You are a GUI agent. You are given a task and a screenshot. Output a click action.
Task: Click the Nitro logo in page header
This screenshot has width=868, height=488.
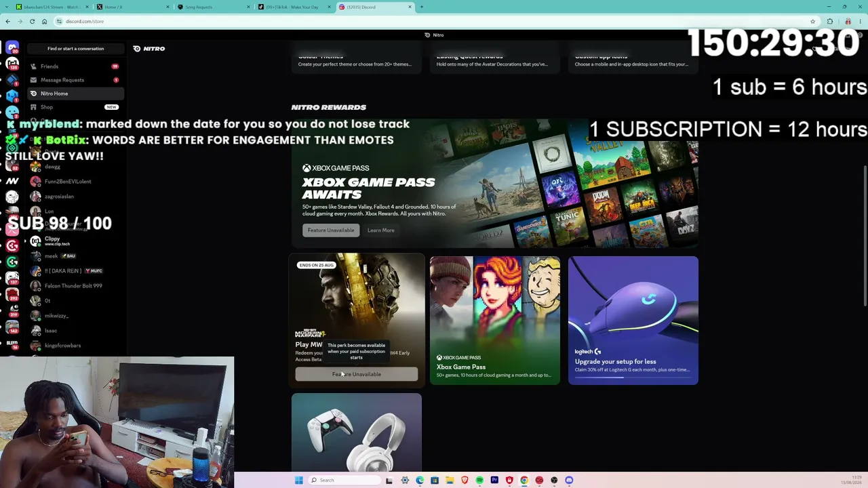pos(149,49)
